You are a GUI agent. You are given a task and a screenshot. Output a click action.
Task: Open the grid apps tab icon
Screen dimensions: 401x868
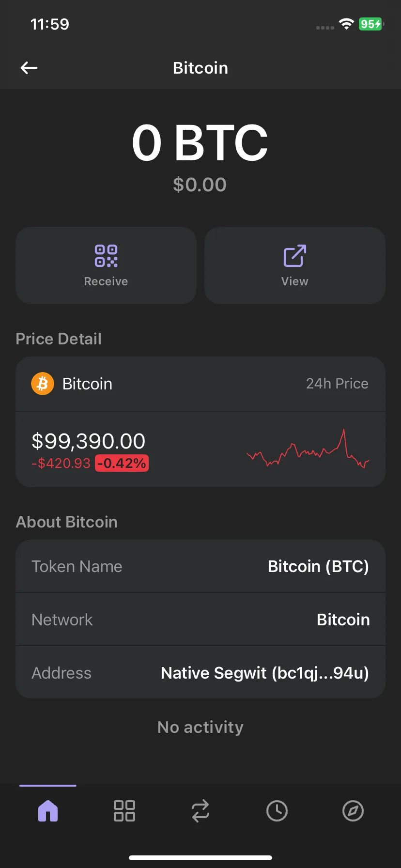(124, 811)
